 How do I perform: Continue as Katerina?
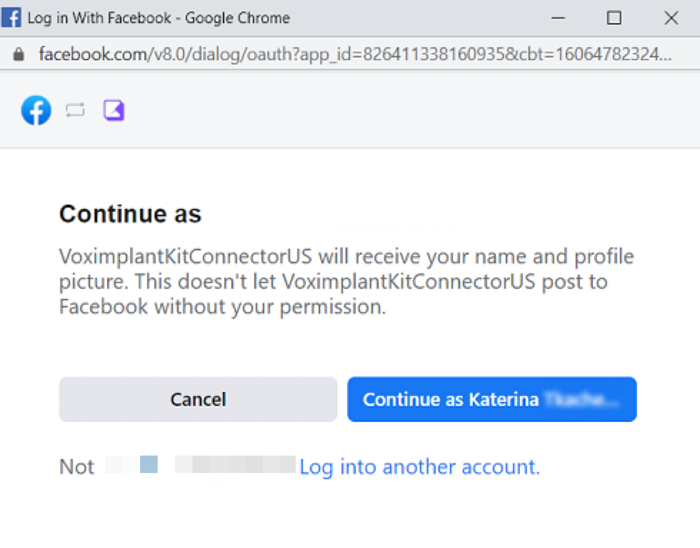(x=492, y=399)
